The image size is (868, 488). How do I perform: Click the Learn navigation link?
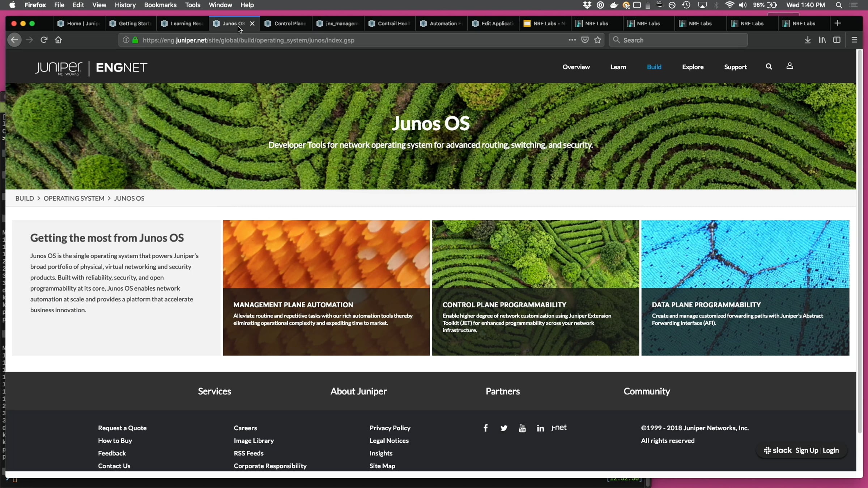(x=618, y=67)
